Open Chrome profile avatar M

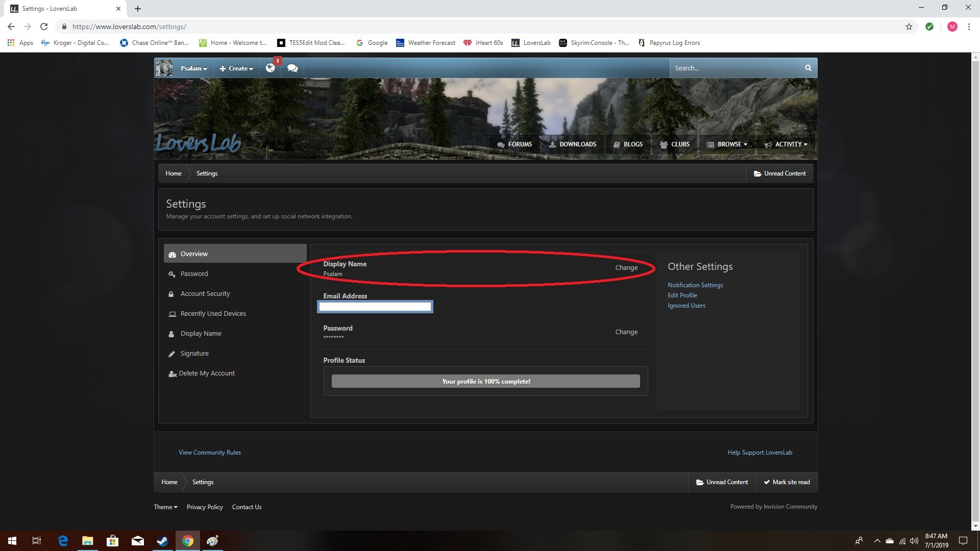[952, 27]
